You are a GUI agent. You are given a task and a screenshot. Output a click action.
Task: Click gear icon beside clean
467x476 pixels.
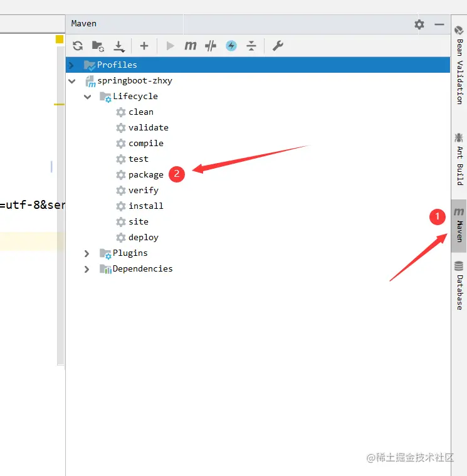121,112
